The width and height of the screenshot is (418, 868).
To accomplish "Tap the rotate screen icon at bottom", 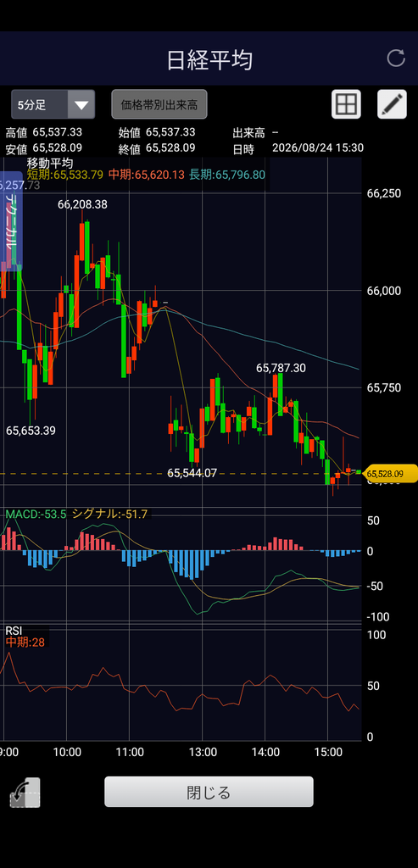I will coord(25,793).
